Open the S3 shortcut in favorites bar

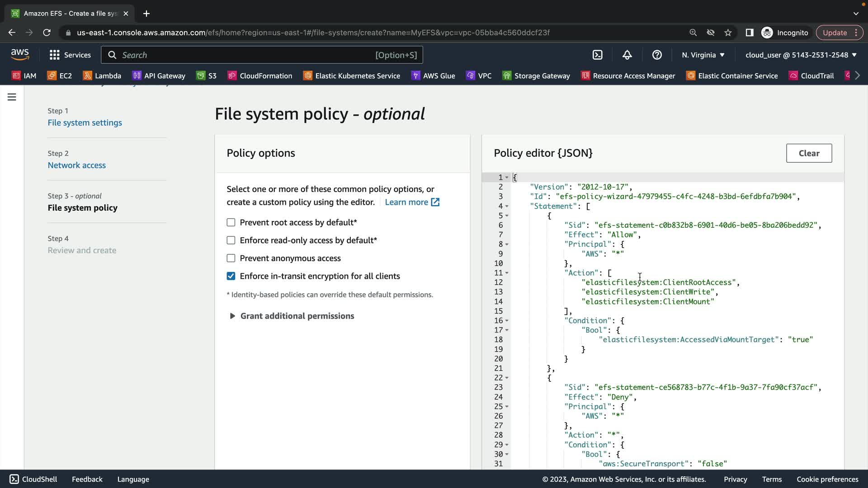point(207,75)
